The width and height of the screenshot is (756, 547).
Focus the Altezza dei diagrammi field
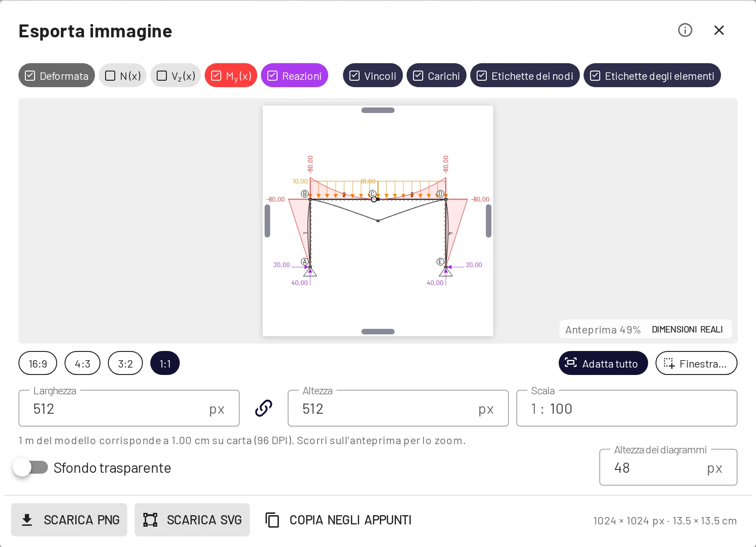(x=668, y=468)
